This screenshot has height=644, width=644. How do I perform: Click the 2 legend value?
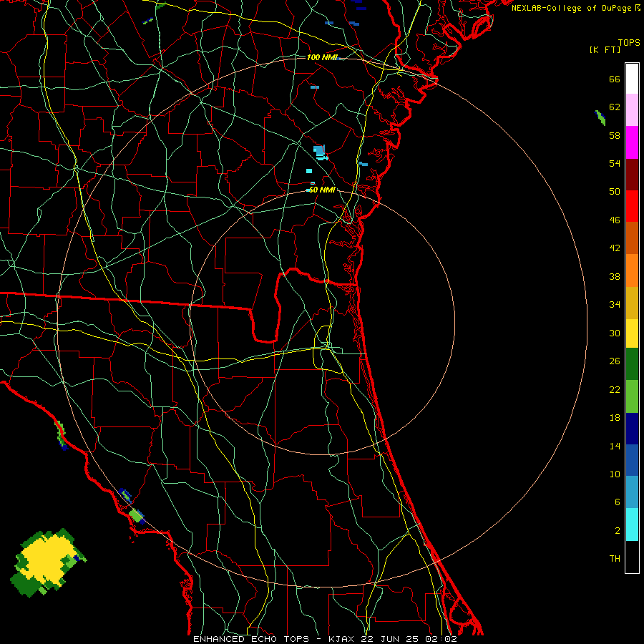[x=617, y=531]
